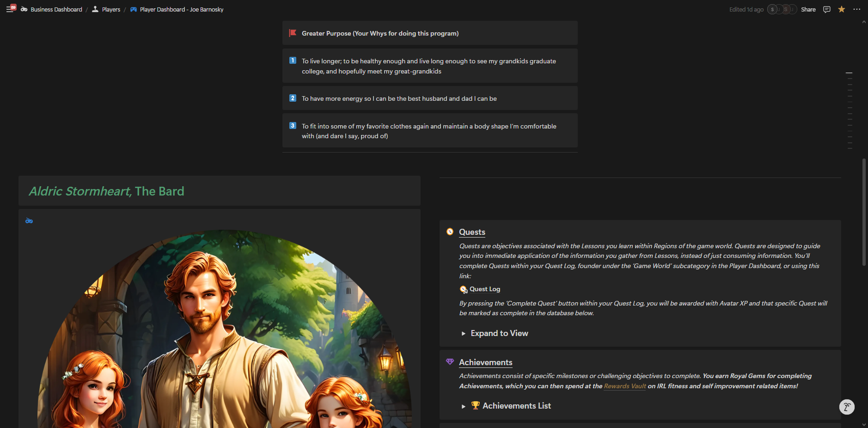This screenshot has width=868, height=428.
Task: Click the Quests coin icon
Action: point(450,232)
